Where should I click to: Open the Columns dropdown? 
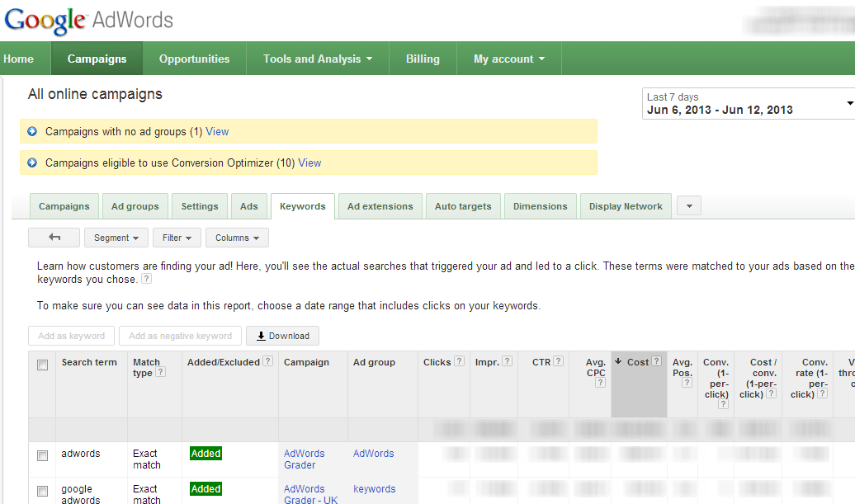click(x=237, y=237)
